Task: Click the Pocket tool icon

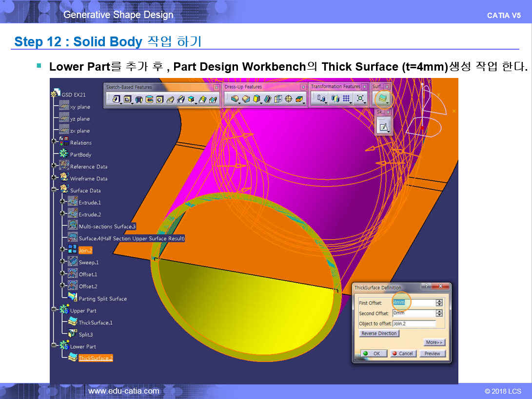Action: click(128, 99)
